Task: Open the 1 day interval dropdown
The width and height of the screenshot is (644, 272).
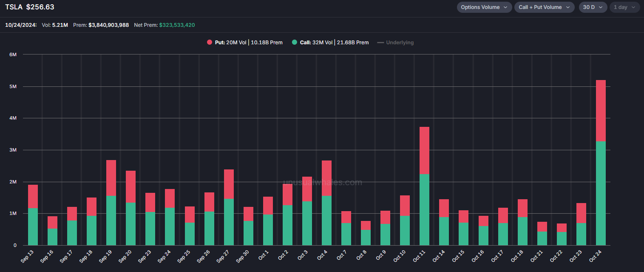Action: click(624, 7)
